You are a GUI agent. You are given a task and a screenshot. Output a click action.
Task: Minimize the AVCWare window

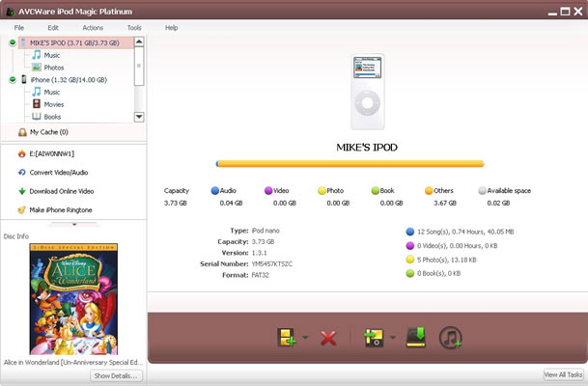coord(552,14)
